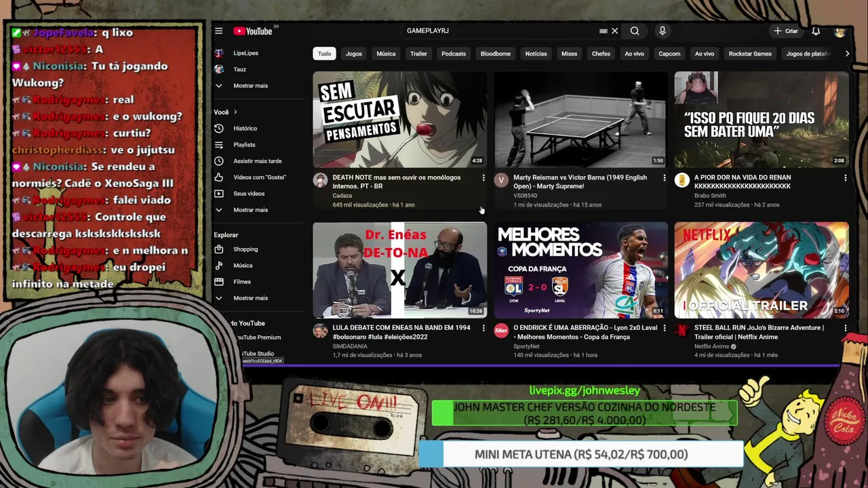Activate voice search microphone icon
The image size is (868, 488).
[663, 31]
